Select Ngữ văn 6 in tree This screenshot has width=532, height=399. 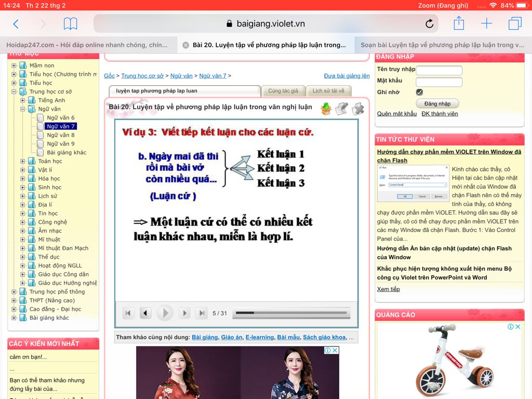click(60, 118)
